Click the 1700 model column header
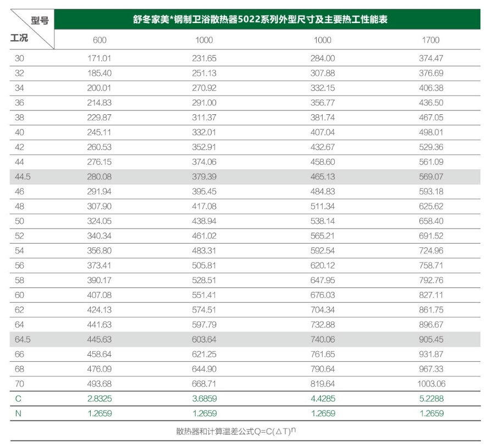The image size is (487, 448). pyautogui.click(x=431, y=40)
